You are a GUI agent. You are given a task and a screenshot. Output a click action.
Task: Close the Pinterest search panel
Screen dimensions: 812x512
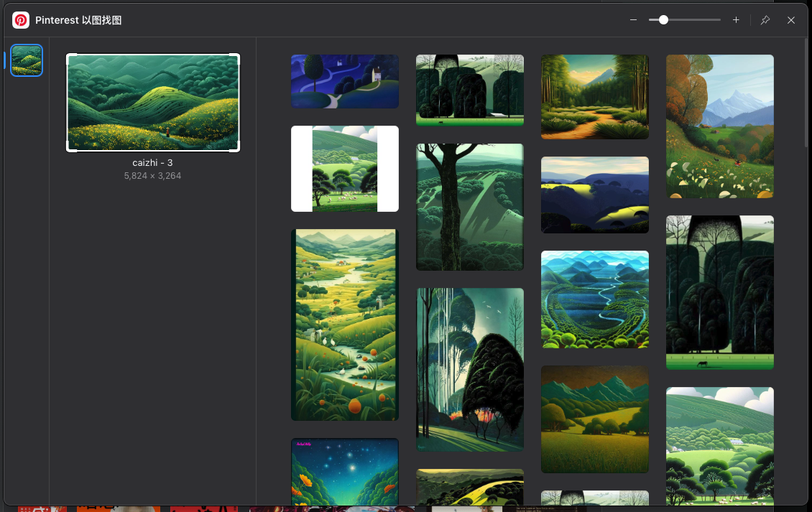tap(790, 20)
